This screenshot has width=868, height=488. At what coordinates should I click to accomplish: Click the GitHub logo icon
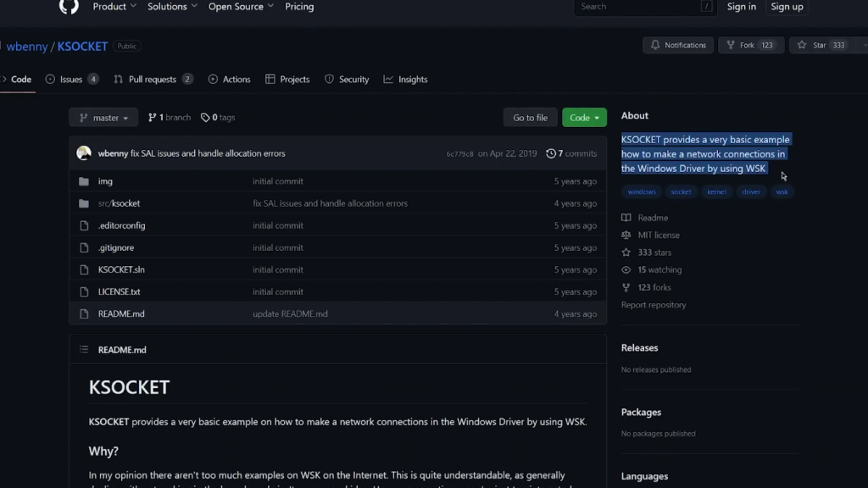click(69, 7)
